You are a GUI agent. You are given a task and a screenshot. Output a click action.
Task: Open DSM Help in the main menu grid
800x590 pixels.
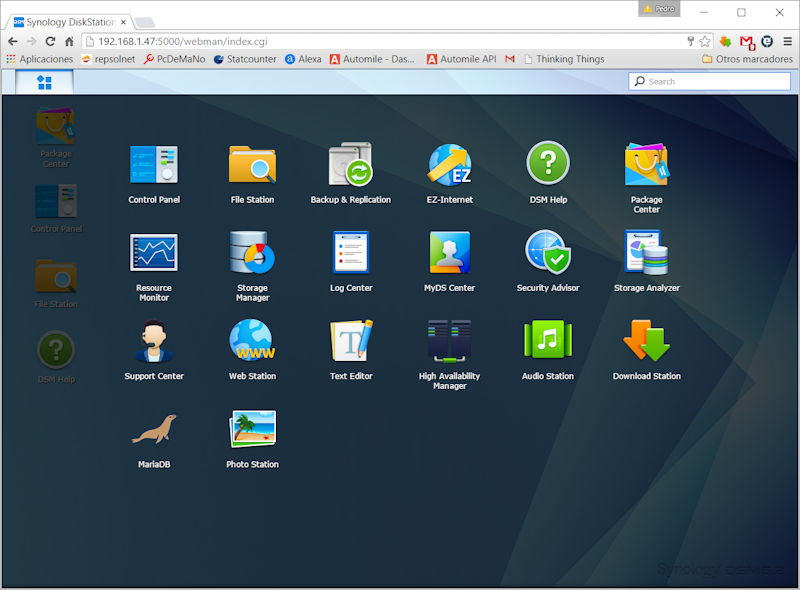click(548, 174)
